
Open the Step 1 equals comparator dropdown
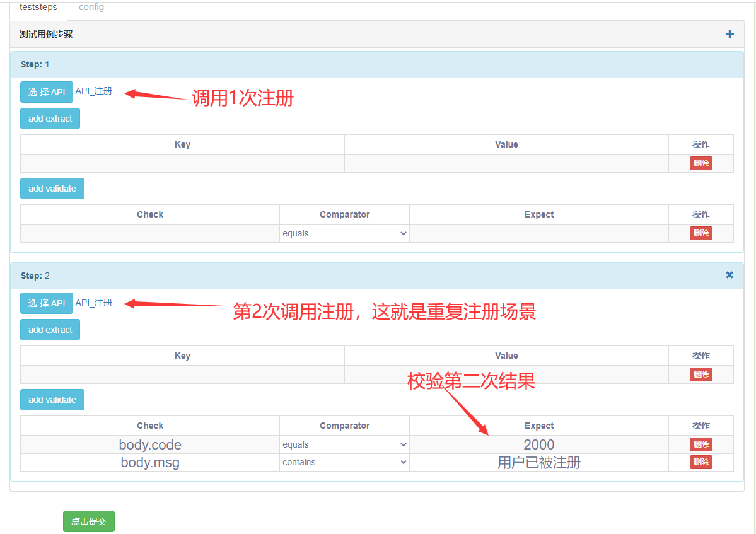pyautogui.click(x=344, y=233)
